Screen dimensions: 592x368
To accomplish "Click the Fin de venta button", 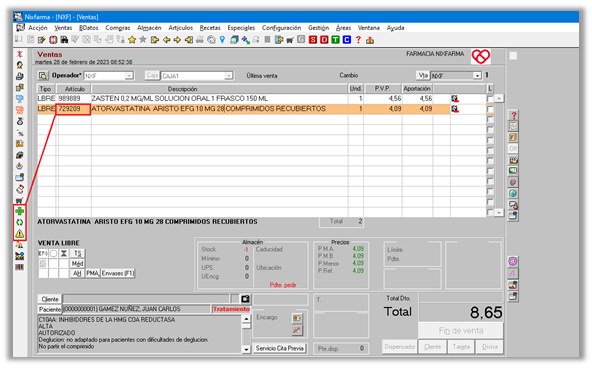I will point(461,331).
